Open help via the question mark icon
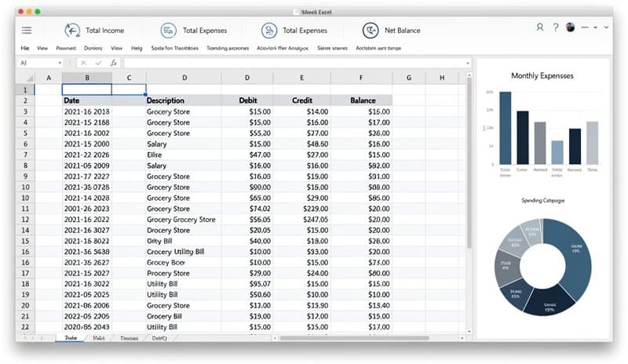 (556, 27)
